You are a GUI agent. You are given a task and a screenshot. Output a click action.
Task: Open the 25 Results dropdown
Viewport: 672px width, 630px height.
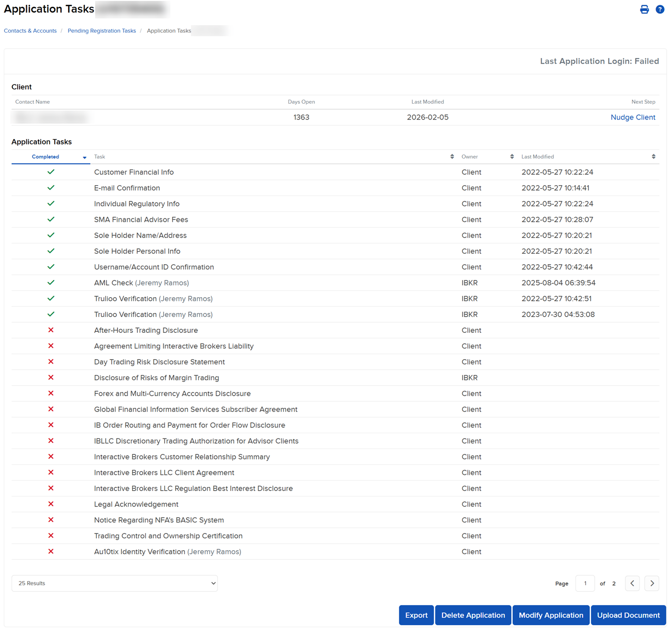click(x=114, y=583)
